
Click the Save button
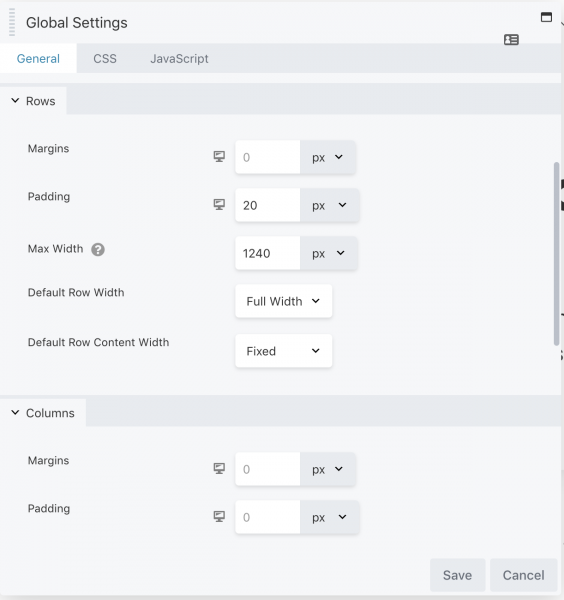(x=457, y=575)
